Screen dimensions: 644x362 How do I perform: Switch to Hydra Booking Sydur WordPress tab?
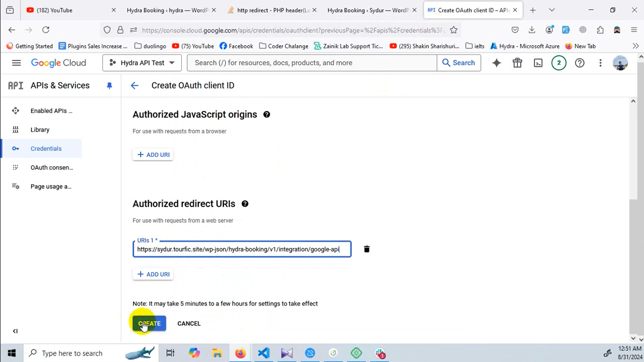point(372,10)
